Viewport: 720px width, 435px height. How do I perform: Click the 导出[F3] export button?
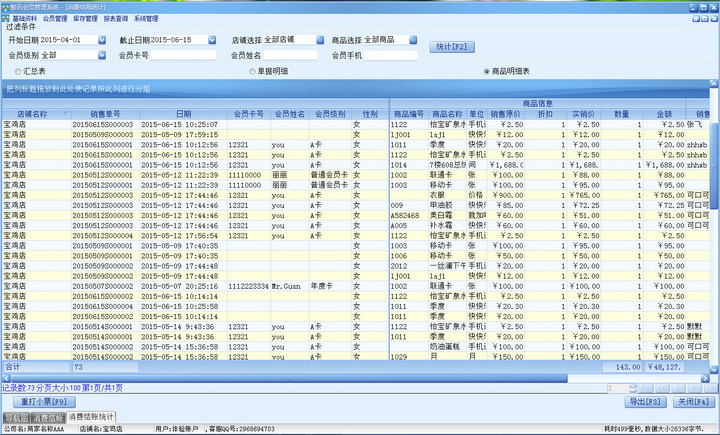645,401
